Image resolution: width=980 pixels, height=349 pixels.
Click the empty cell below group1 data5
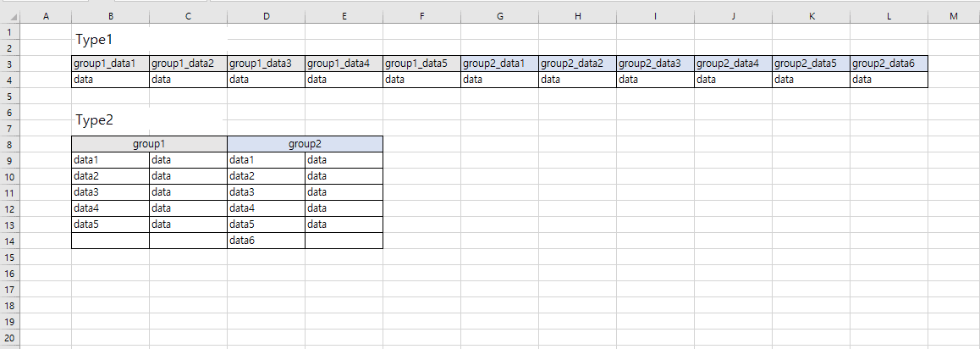click(x=111, y=241)
